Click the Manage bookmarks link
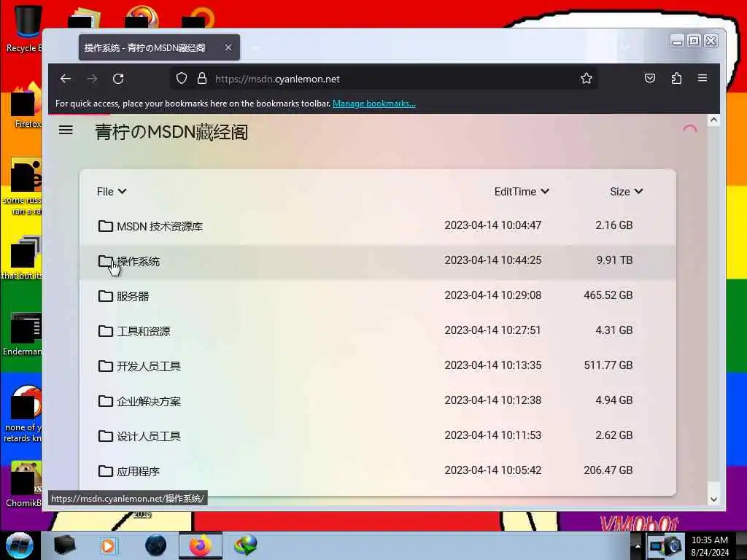The image size is (747, 560). [374, 104]
